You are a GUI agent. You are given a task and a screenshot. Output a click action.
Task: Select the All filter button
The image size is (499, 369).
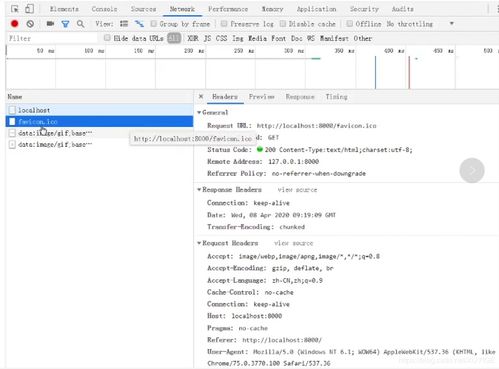tap(174, 38)
